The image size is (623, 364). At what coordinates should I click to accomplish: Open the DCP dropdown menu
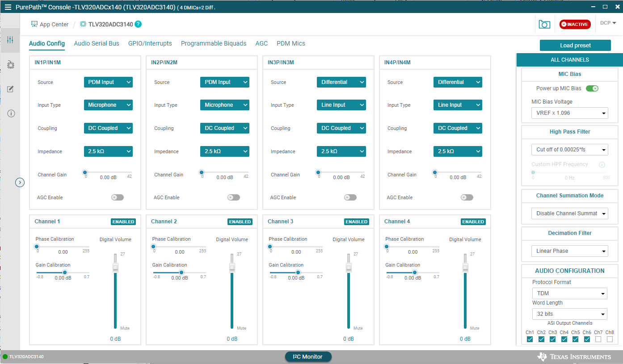tap(608, 23)
